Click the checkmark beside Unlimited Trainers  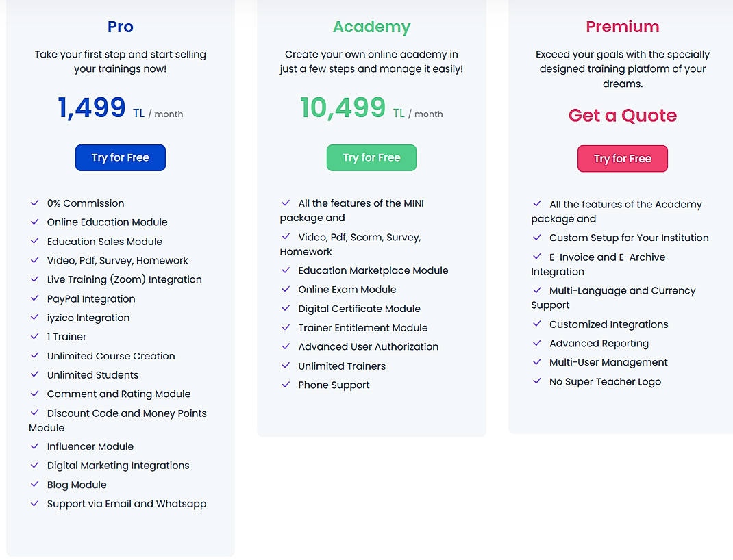pyautogui.click(x=286, y=366)
